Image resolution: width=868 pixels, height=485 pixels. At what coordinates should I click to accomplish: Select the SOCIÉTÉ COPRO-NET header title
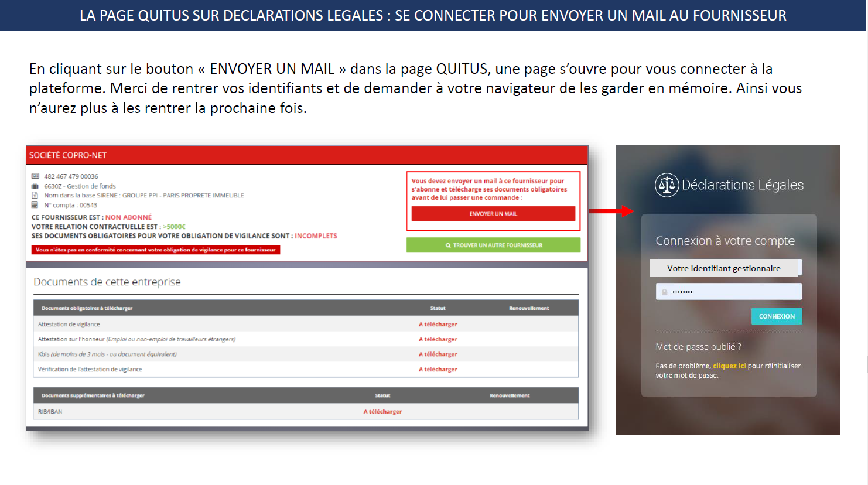coord(68,155)
